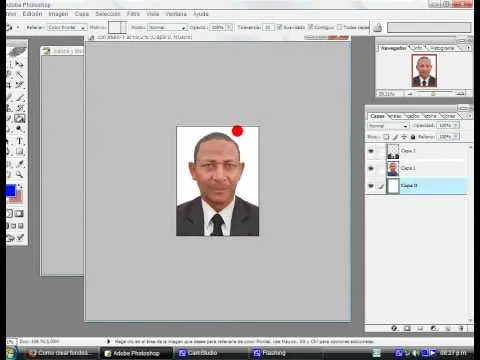Viewport: 480px width, 360px height.
Task: Open the Selección menu
Action: 108,14
